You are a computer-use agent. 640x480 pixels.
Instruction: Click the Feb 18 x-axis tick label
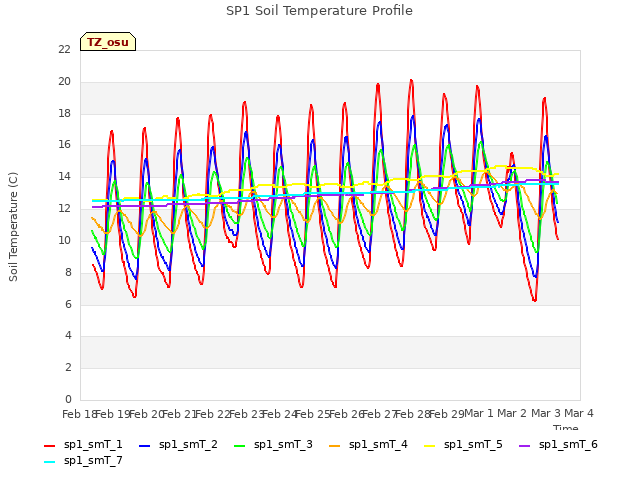(79, 414)
